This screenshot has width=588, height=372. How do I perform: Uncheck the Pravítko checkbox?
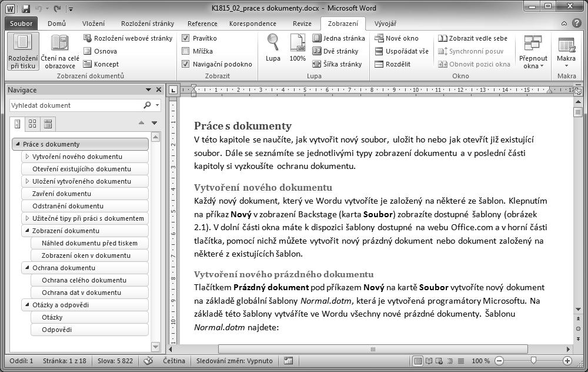[185, 38]
